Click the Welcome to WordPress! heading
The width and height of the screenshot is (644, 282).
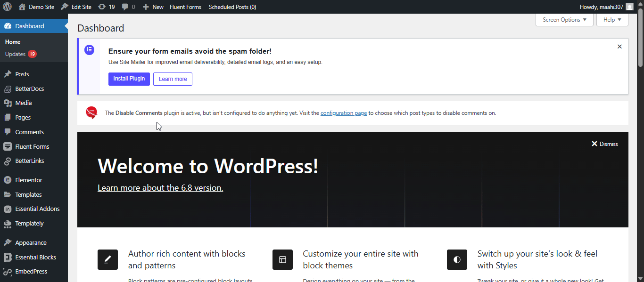[208, 166]
